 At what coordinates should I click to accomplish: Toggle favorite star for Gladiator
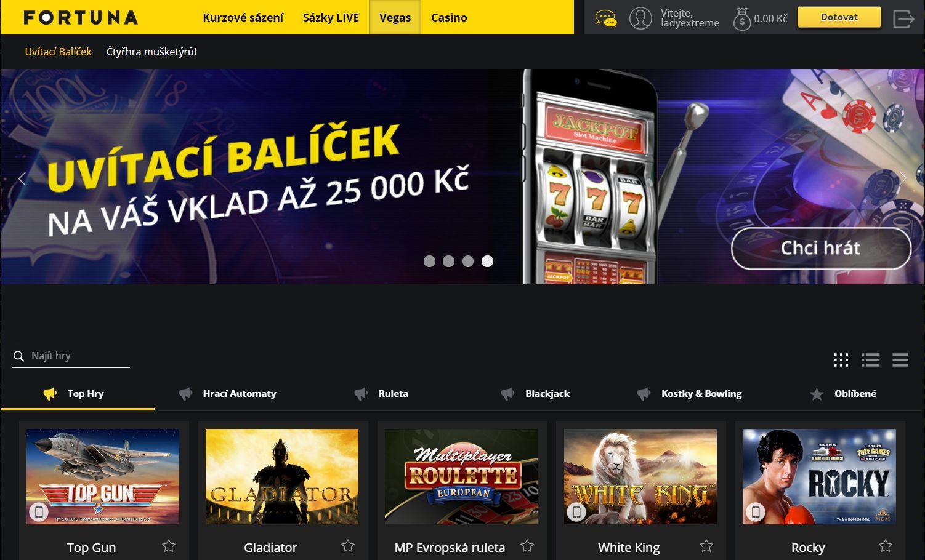tap(348, 546)
